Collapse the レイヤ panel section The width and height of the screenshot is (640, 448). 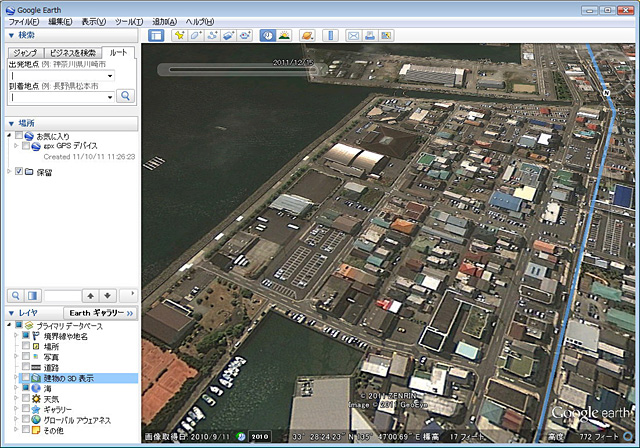11,313
